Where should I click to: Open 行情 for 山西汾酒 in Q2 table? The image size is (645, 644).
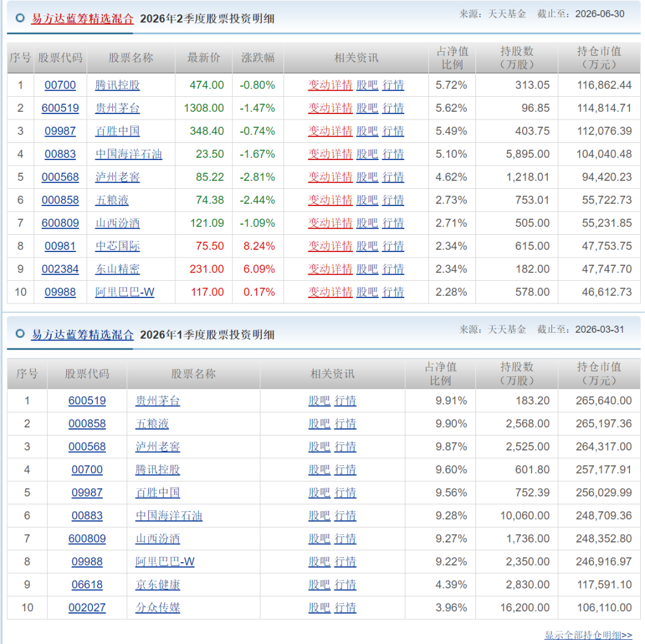point(393,223)
